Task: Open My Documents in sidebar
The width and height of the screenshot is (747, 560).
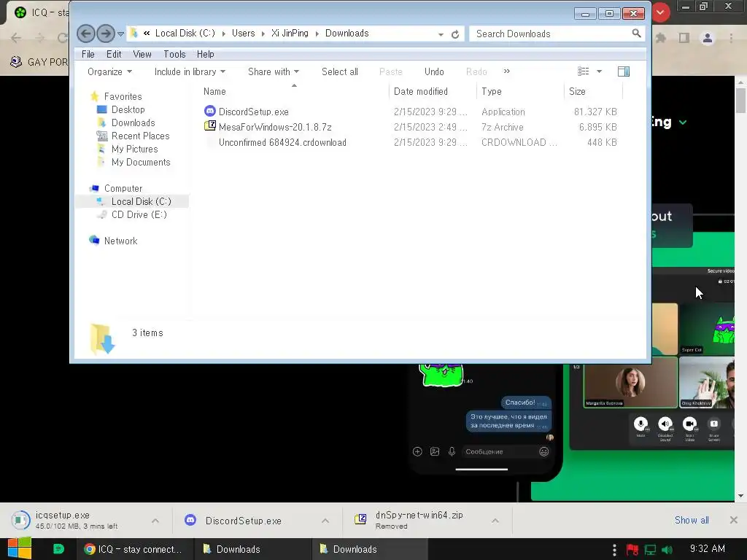Action: coord(141,163)
